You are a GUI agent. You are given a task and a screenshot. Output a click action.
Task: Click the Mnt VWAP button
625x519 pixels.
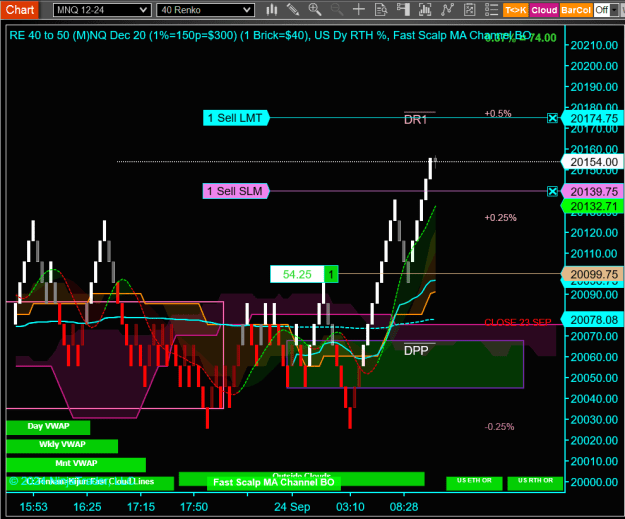point(76,464)
